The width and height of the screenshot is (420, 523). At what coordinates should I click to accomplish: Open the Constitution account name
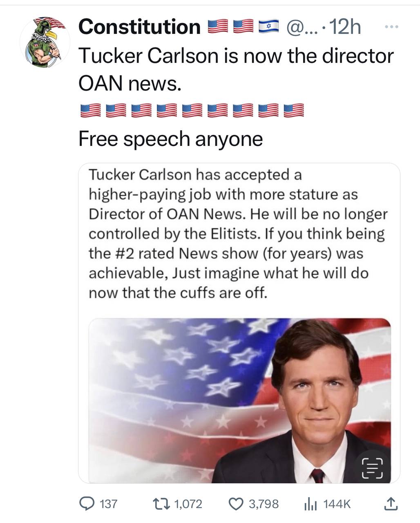coord(139,27)
